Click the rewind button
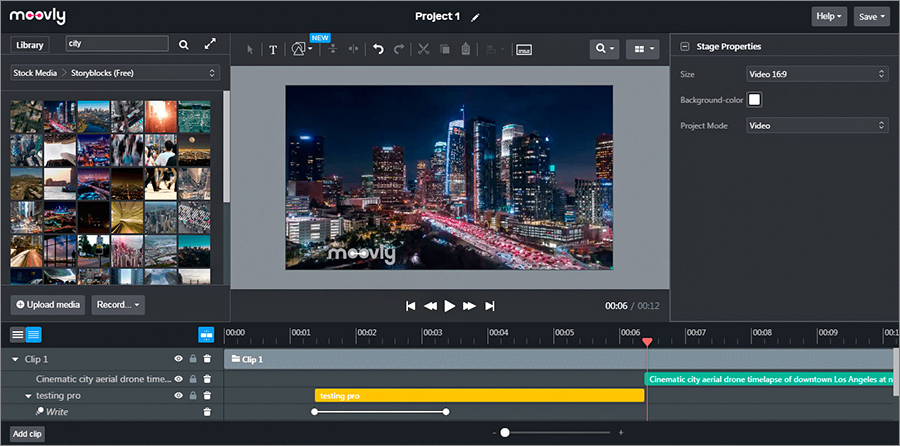 point(430,306)
